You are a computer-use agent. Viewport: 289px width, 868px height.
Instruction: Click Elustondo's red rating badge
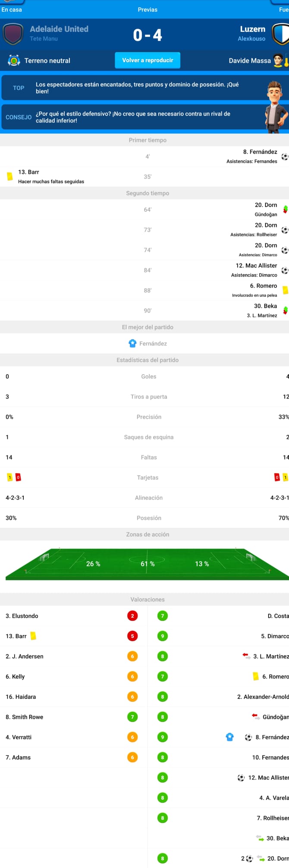coord(132,616)
